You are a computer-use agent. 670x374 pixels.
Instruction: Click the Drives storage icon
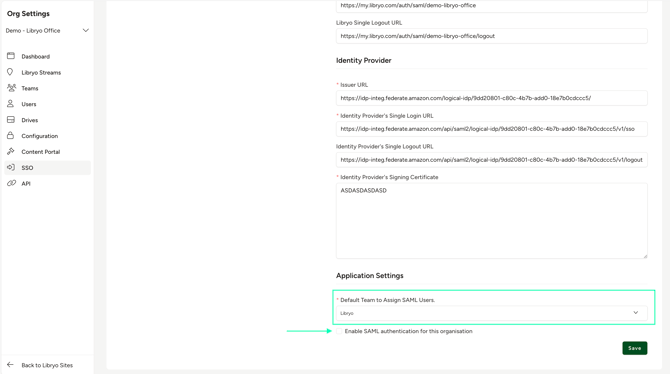[11, 120]
